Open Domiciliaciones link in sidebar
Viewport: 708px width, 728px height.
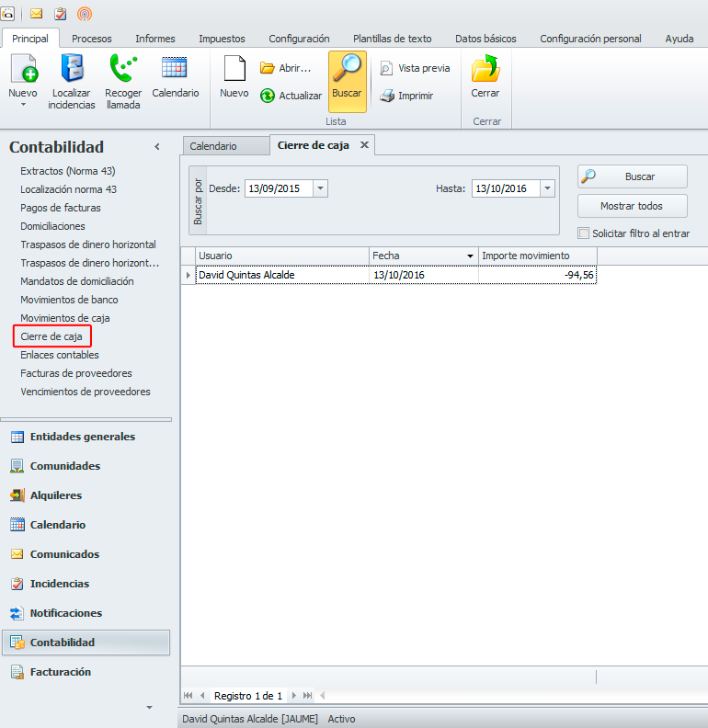52,226
